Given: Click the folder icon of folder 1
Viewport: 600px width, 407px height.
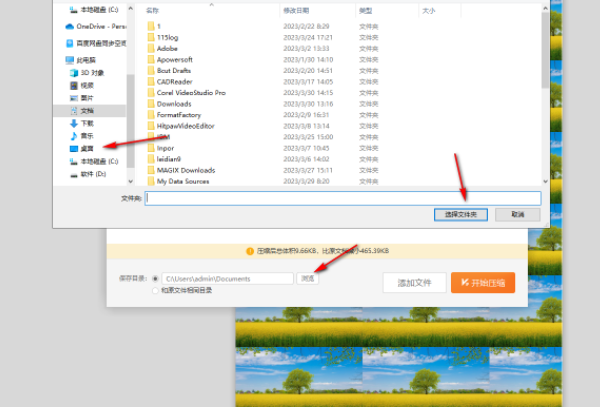Looking at the screenshot, I should pyautogui.click(x=151, y=26).
